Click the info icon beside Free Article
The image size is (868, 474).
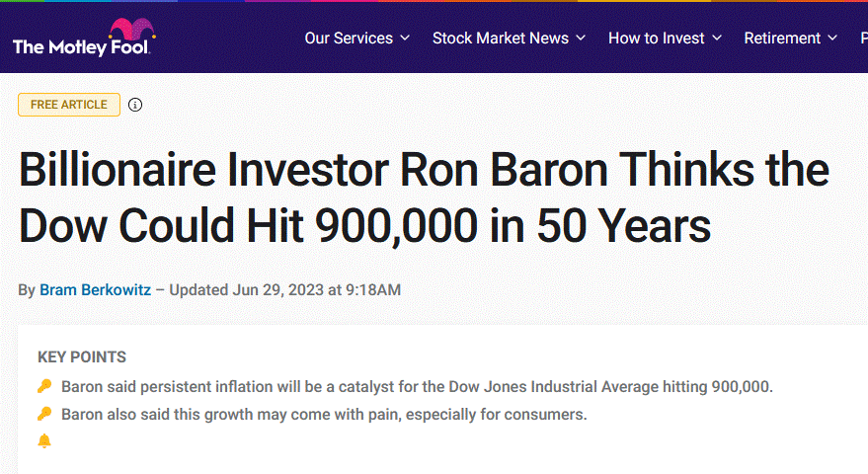click(135, 105)
